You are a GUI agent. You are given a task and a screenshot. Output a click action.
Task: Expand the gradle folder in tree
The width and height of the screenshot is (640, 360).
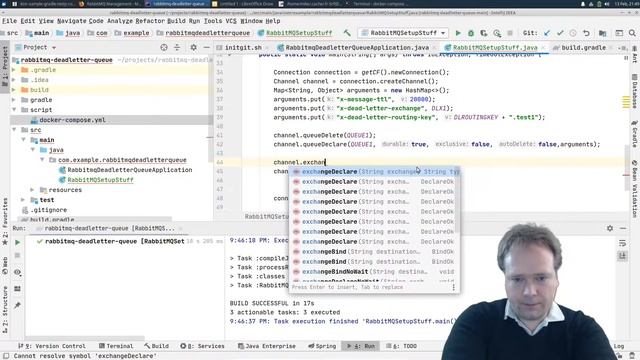[x=14, y=100]
